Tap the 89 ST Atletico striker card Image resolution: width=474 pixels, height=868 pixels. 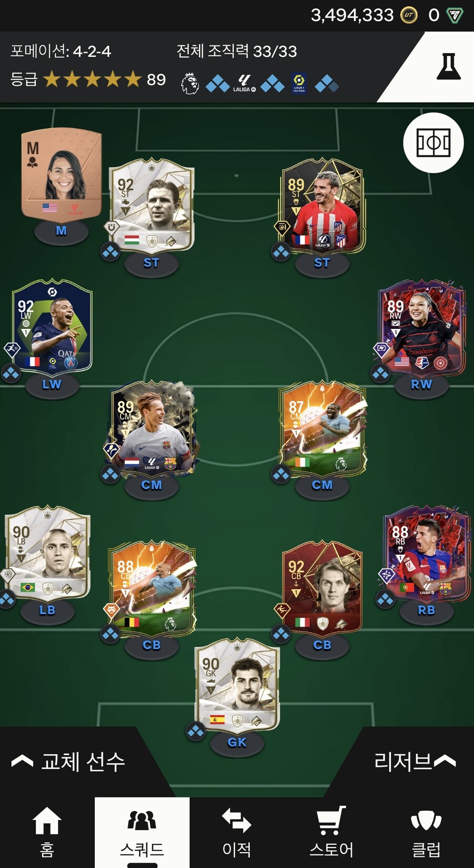(x=322, y=206)
